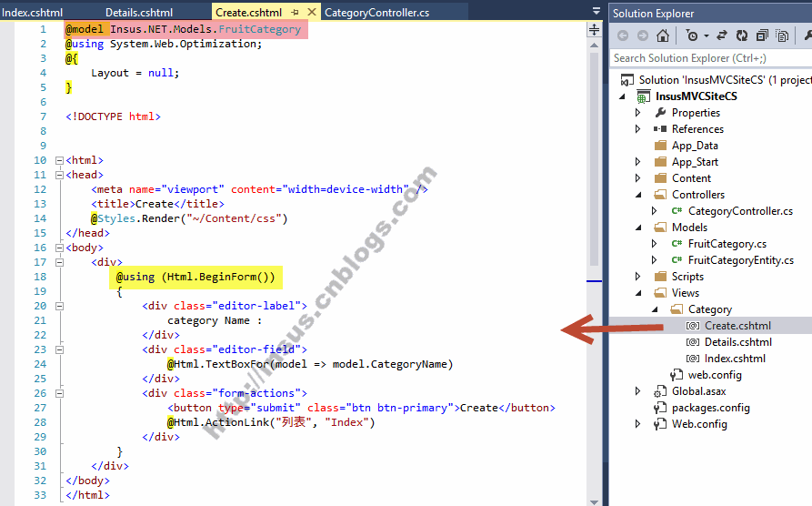Click the Home icon in Solution Explorer
812x506 pixels.
click(662, 35)
